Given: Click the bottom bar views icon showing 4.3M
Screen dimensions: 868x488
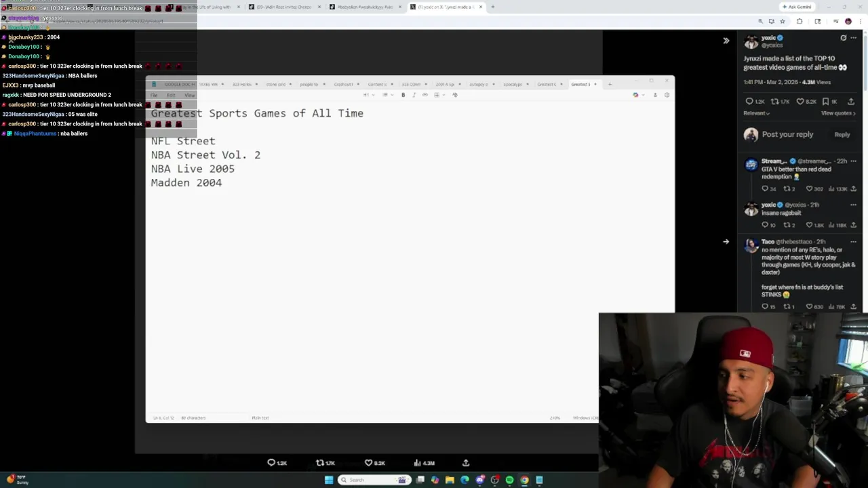Looking at the screenshot, I should [417, 463].
